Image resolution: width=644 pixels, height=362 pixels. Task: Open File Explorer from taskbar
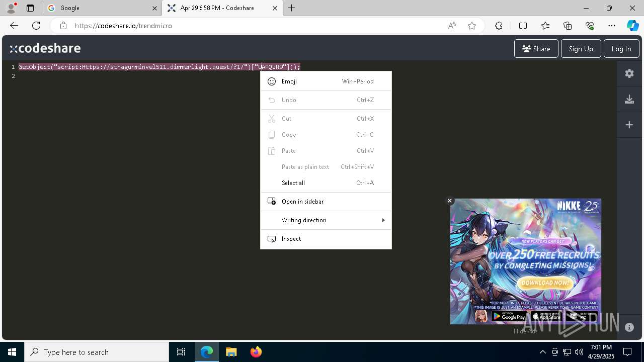231,352
